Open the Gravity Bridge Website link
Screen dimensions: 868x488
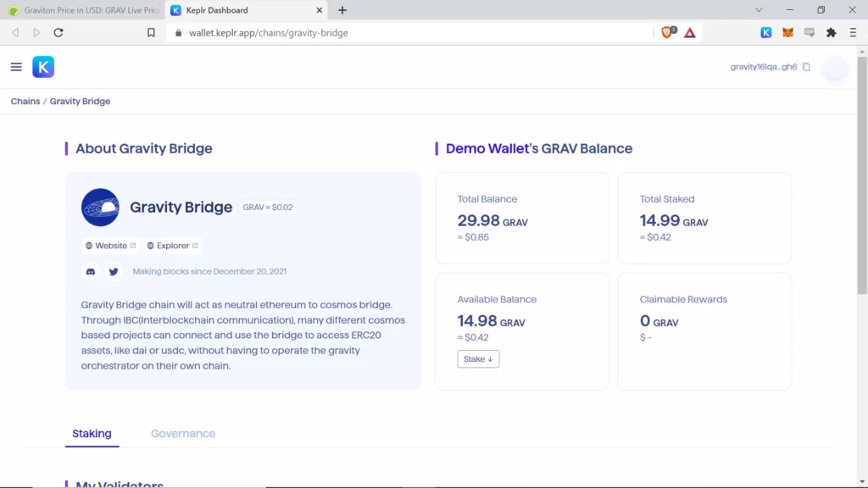pos(110,246)
